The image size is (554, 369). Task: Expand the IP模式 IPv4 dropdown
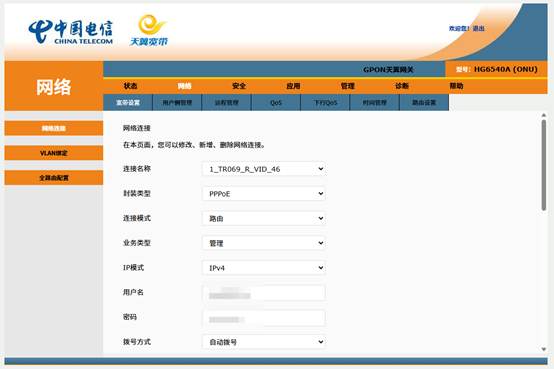[264, 268]
